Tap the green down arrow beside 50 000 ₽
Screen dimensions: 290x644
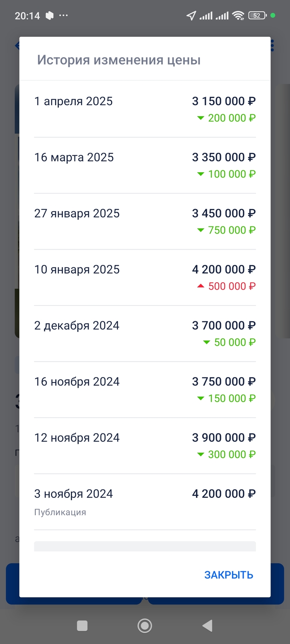point(207,342)
